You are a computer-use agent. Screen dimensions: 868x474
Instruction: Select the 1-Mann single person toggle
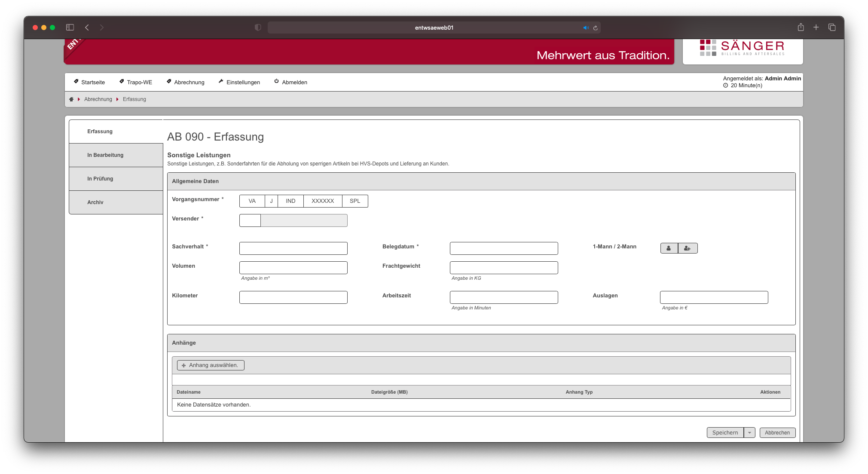point(669,248)
